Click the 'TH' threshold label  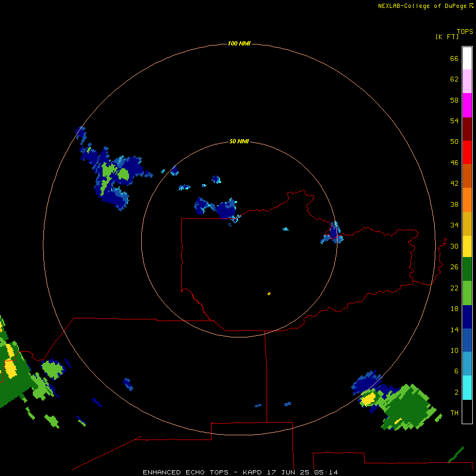click(x=454, y=413)
